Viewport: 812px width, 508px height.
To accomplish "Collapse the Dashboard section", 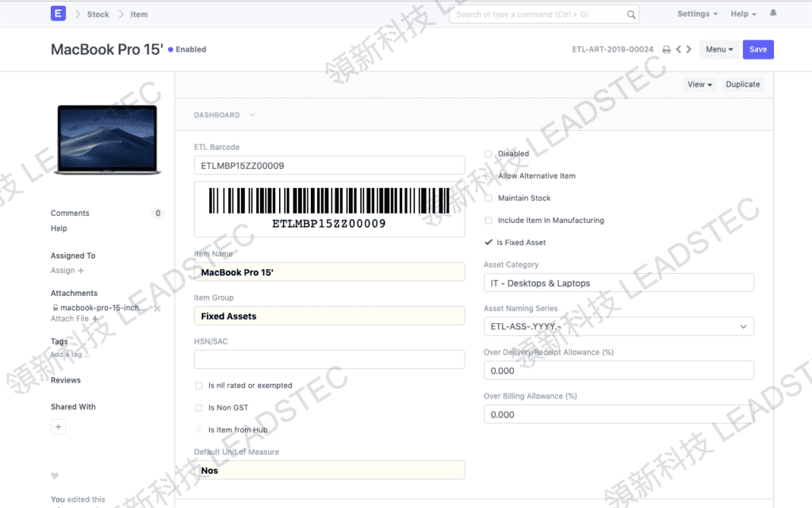I will [x=252, y=114].
